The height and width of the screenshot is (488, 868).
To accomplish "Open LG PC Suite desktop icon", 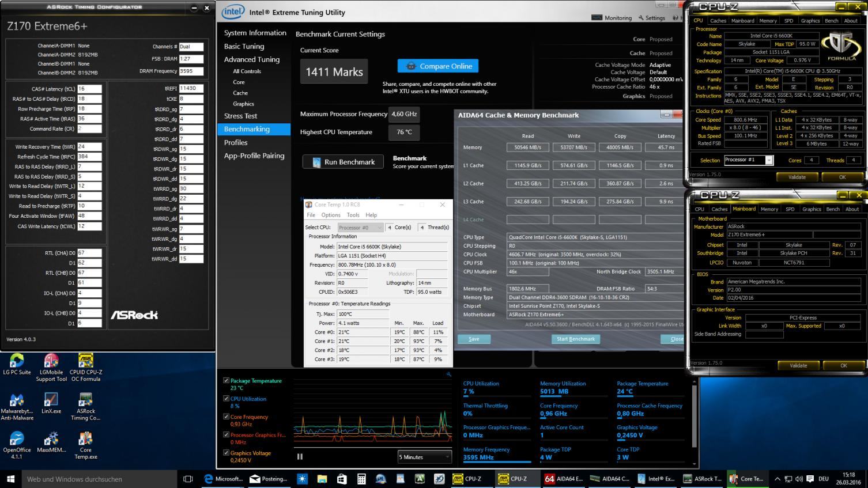I will point(17,365).
